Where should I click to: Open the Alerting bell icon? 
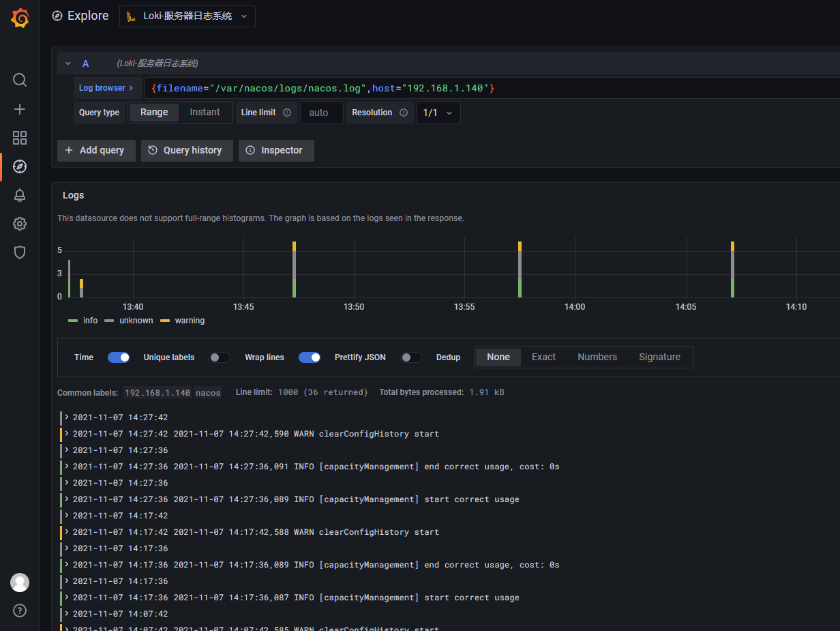(x=20, y=194)
